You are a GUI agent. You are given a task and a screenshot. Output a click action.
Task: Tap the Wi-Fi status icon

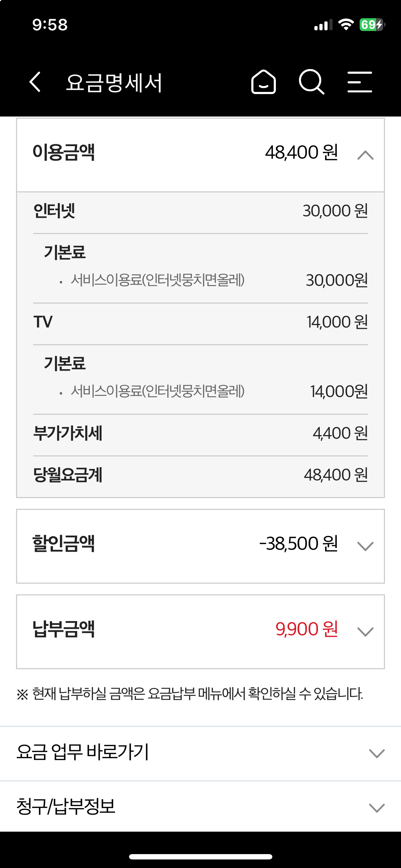[x=345, y=25]
